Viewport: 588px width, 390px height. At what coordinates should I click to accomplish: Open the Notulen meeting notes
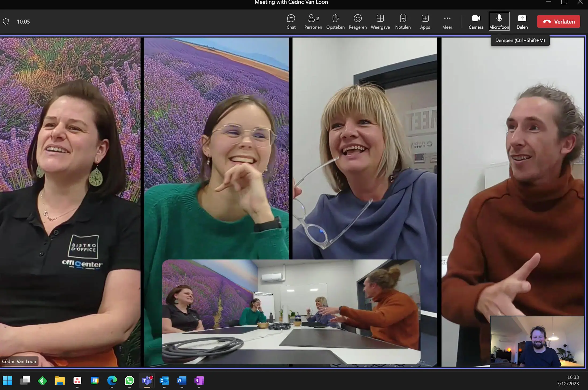pyautogui.click(x=403, y=21)
